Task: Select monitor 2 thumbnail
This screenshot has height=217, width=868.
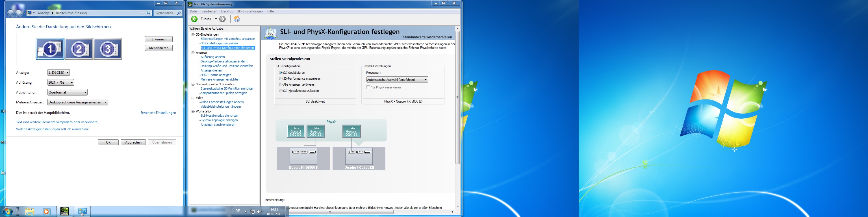Action: 79,49
